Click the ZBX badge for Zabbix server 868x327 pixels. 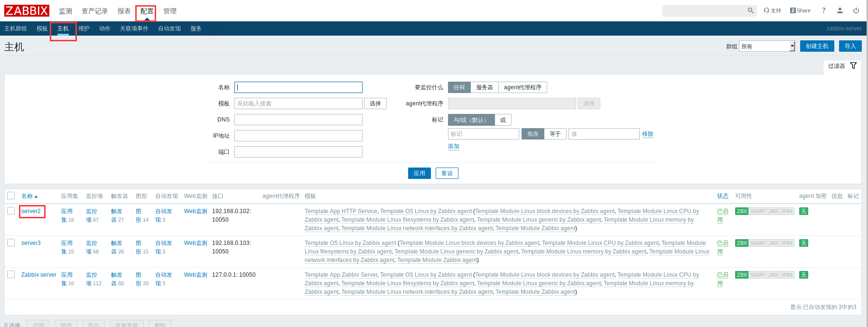(742, 275)
